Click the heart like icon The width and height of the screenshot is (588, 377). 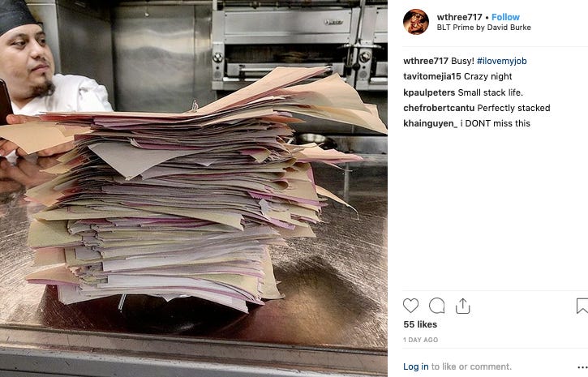click(x=410, y=306)
